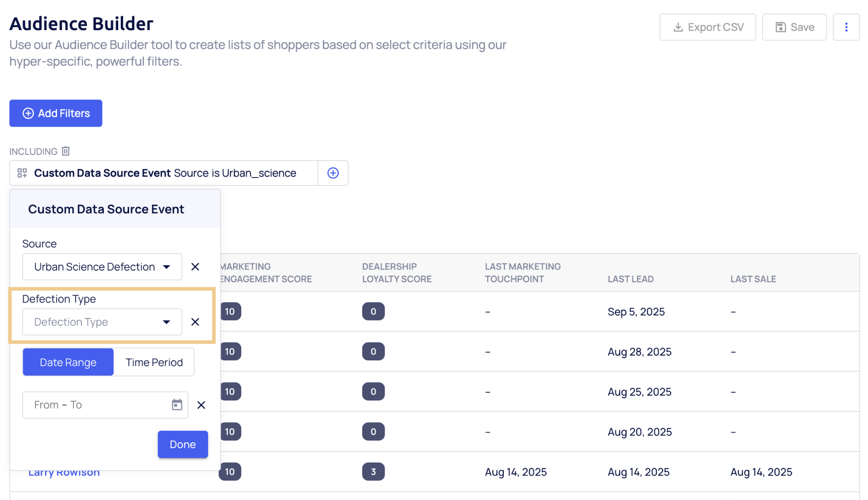Clear the Defection Type with X icon
Image resolution: width=868 pixels, height=500 pixels.
pos(195,322)
